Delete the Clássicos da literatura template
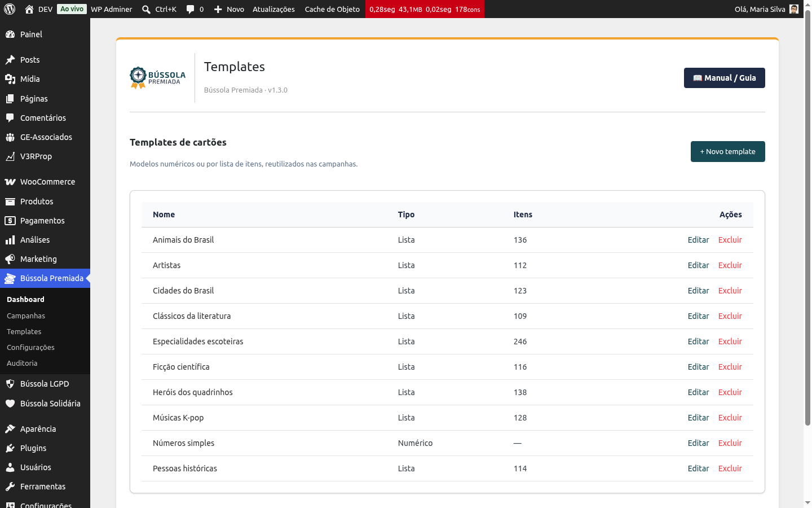Screen dimensions: 812x508 click(x=730, y=316)
